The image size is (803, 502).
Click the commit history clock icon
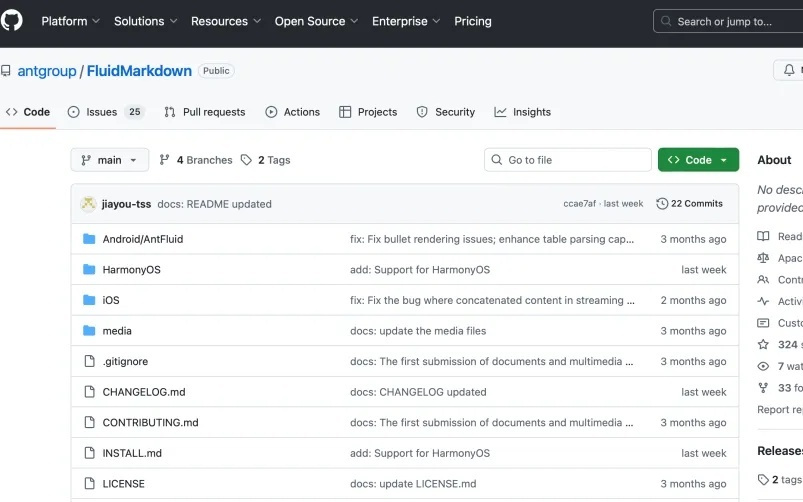(x=662, y=204)
